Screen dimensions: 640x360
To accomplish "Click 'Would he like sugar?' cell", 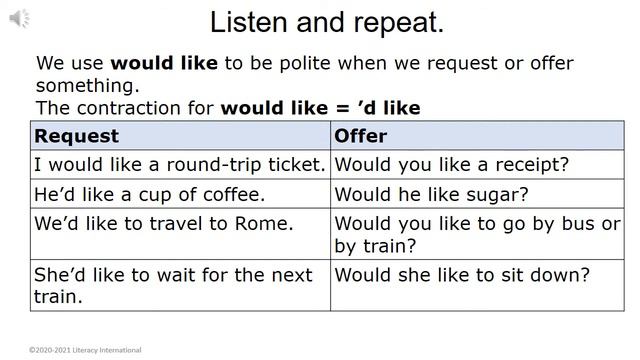I will (477, 194).
